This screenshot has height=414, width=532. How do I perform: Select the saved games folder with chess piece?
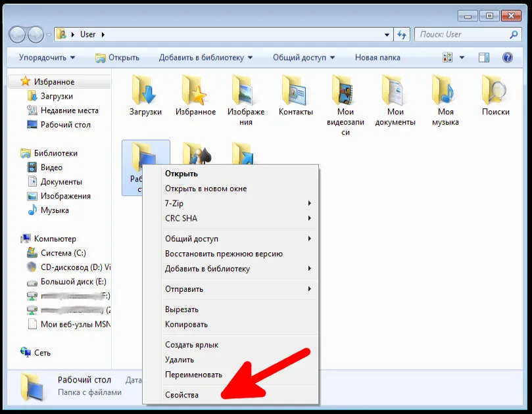(197, 153)
